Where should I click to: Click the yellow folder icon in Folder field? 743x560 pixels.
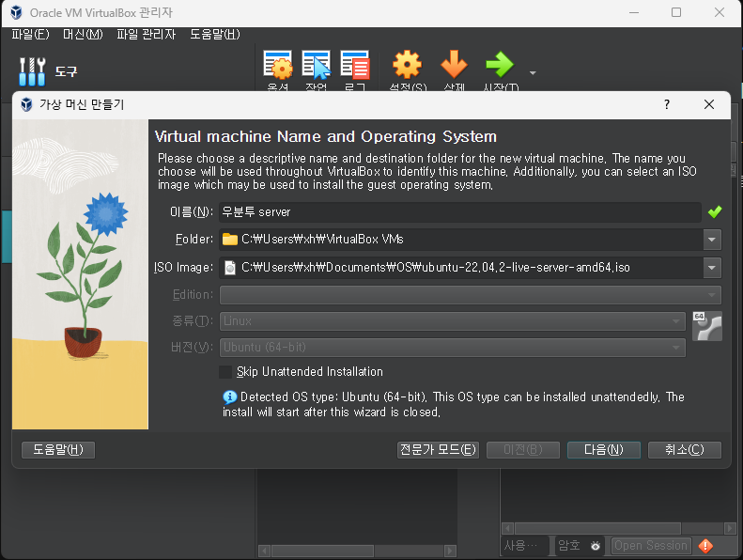230,239
